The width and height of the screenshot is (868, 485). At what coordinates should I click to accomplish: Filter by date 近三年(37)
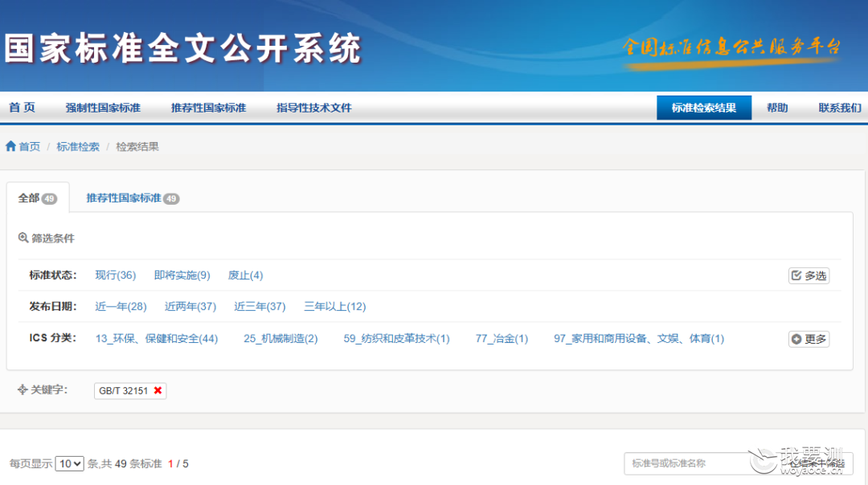point(260,307)
